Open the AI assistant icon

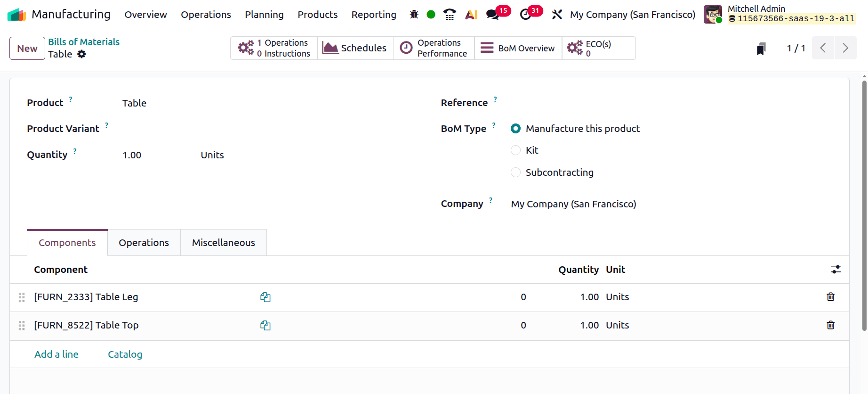[x=471, y=15]
